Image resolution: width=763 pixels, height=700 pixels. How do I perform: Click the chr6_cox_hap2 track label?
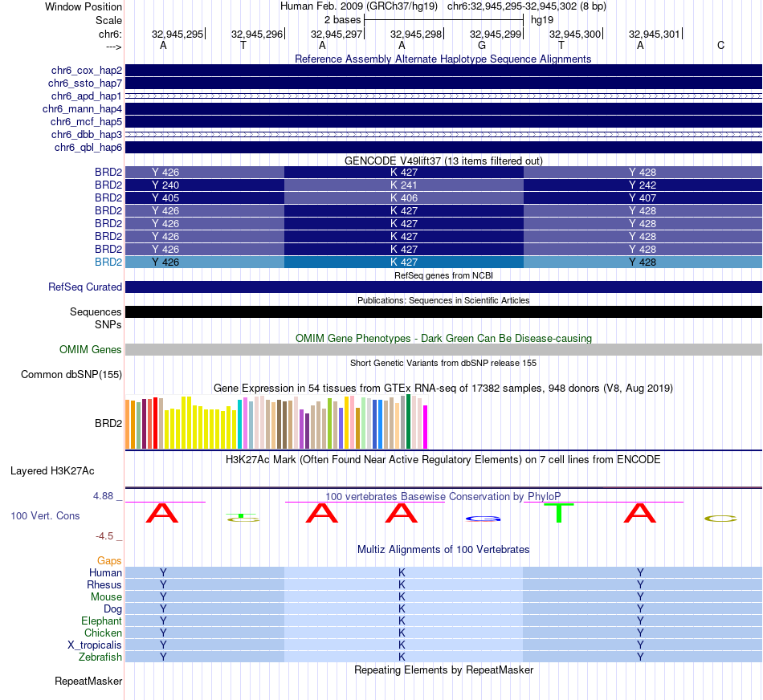click(x=87, y=71)
